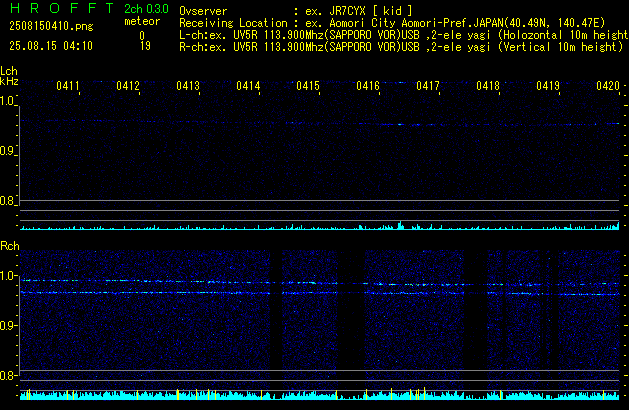629x410 pixels.
Task: Click the R-ch UV5R 113.900Mhz description line
Action: coord(401,47)
